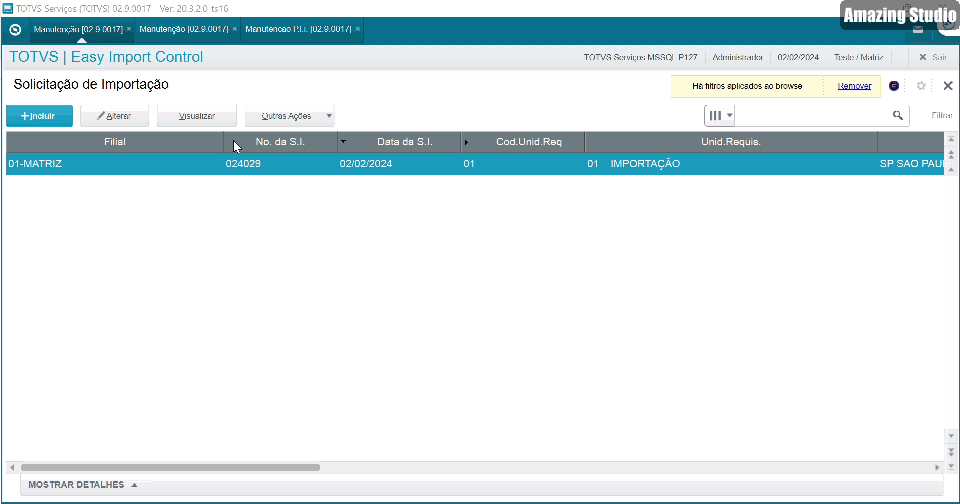Click 'TOTVS Serviços MSSQL P127' in the header

640,57
